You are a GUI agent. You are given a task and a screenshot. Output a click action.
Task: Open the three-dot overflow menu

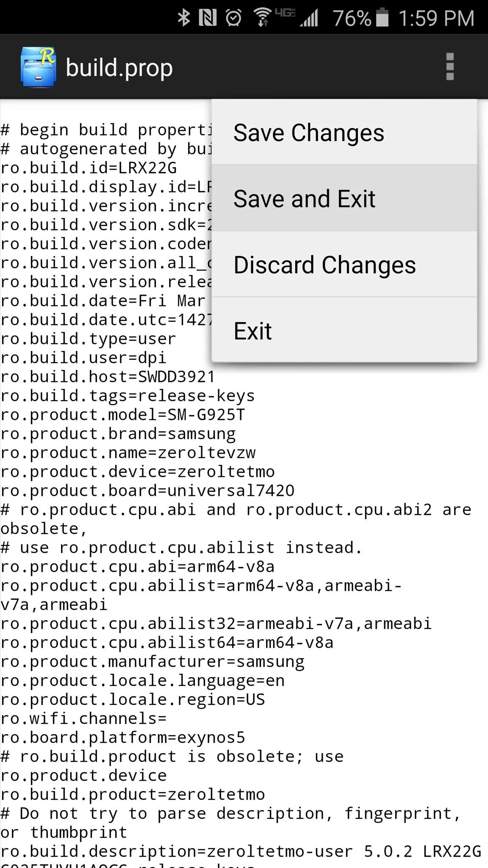pos(450,67)
